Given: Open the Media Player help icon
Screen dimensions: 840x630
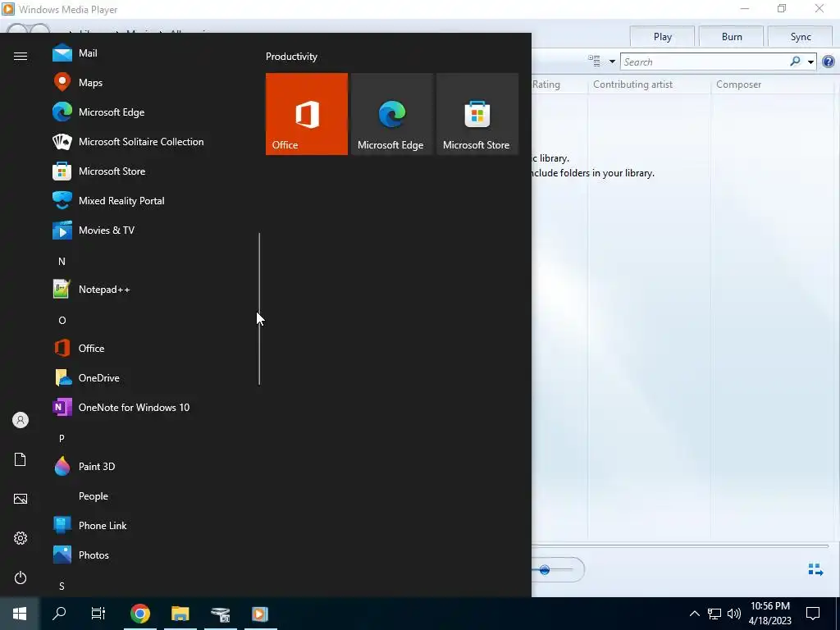Looking at the screenshot, I should (829, 62).
